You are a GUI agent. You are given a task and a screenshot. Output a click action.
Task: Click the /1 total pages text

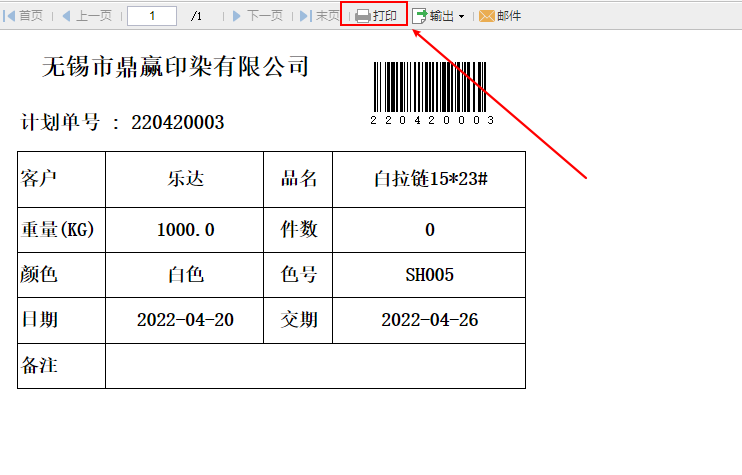[x=196, y=17]
